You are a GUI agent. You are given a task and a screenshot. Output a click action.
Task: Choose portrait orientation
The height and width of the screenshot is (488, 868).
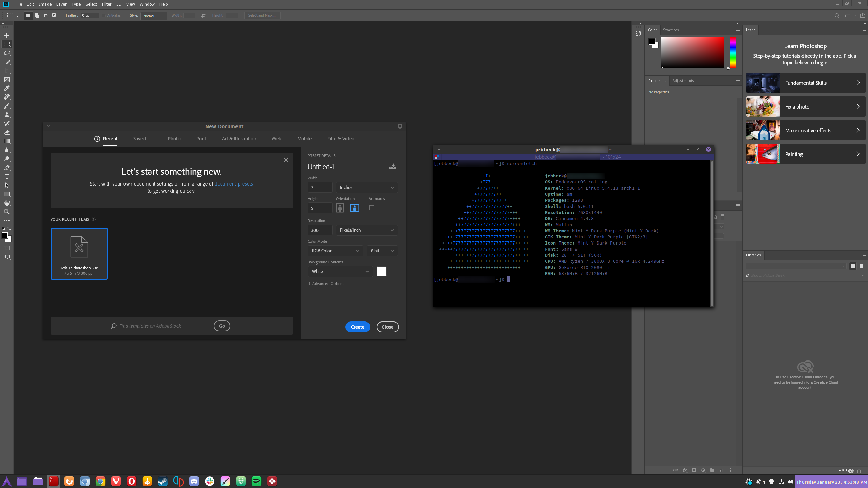pos(340,208)
